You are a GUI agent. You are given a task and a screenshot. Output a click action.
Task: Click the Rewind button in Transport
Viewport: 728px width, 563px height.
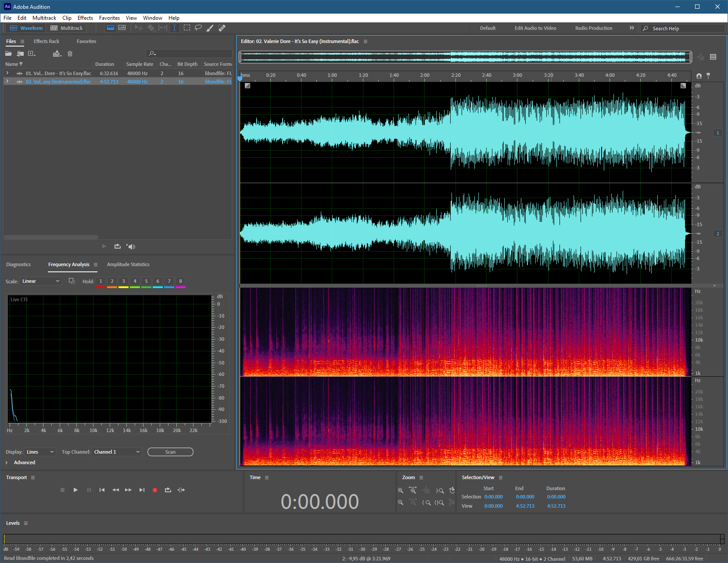(115, 490)
